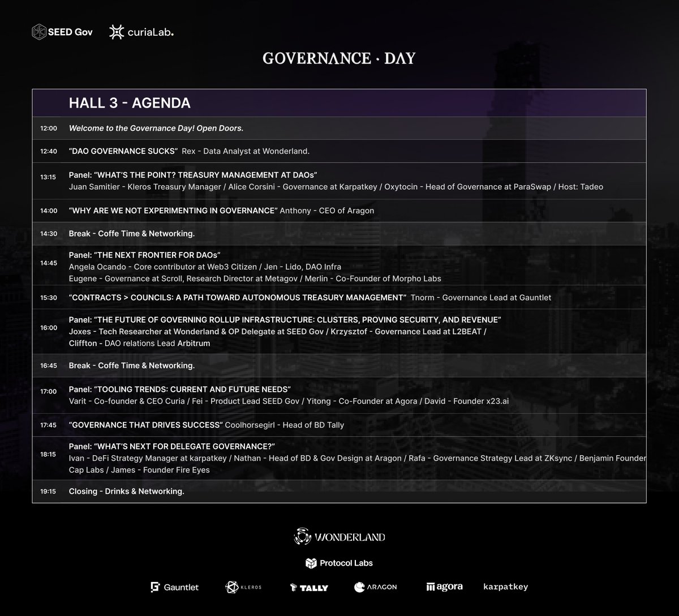Select the 14:30 Break - Coffe Time row

[x=339, y=234]
